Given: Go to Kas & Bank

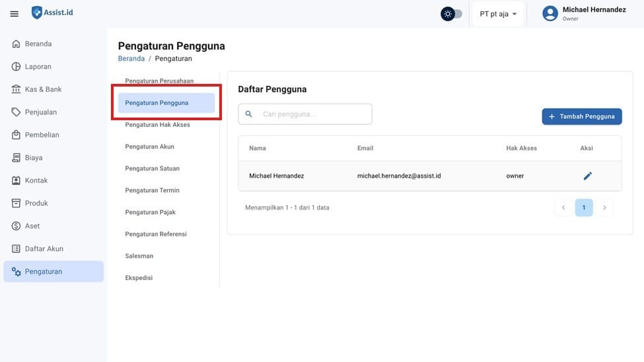Looking at the screenshot, I should coord(43,89).
